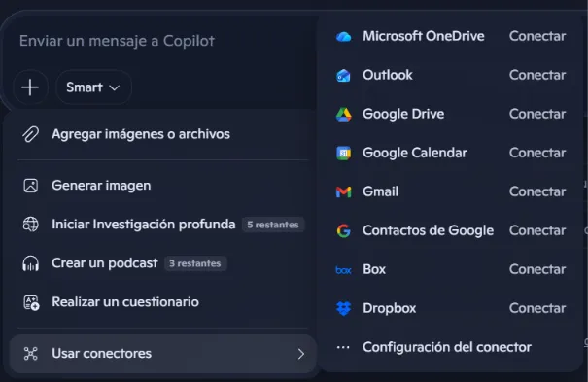
Task: Click the Microsoft OneDrive cloud icon
Action: (x=343, y=36)
